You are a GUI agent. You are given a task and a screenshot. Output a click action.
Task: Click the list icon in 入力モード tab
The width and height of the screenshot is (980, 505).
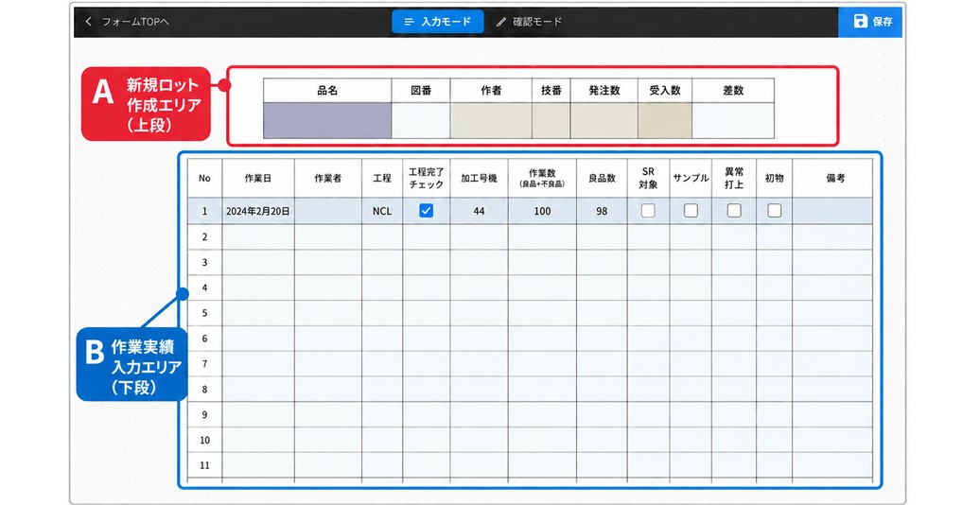[x=409, y=22]
